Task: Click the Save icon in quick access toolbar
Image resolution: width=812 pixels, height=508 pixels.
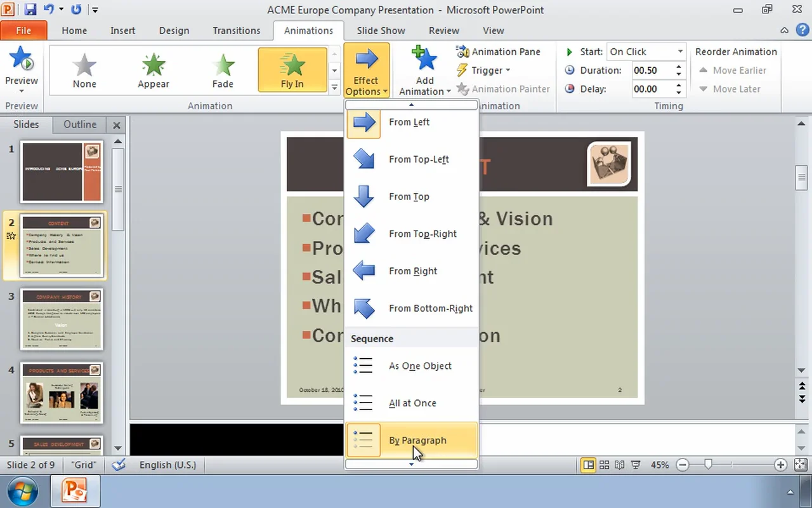Action: point(30,10)
